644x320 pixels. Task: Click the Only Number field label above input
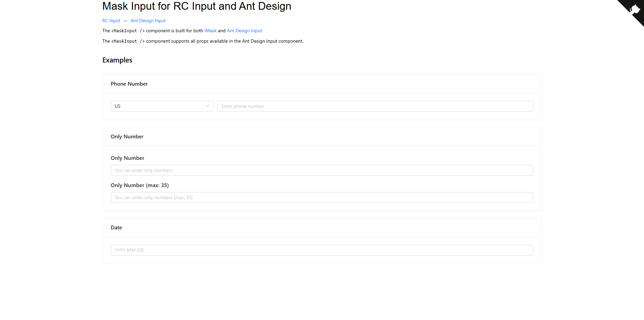[127, 158]
